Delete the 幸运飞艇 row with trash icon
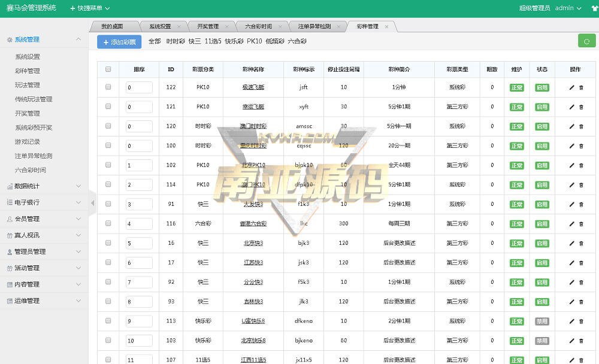This screenshot has height=364, width=599. [581, 107]
